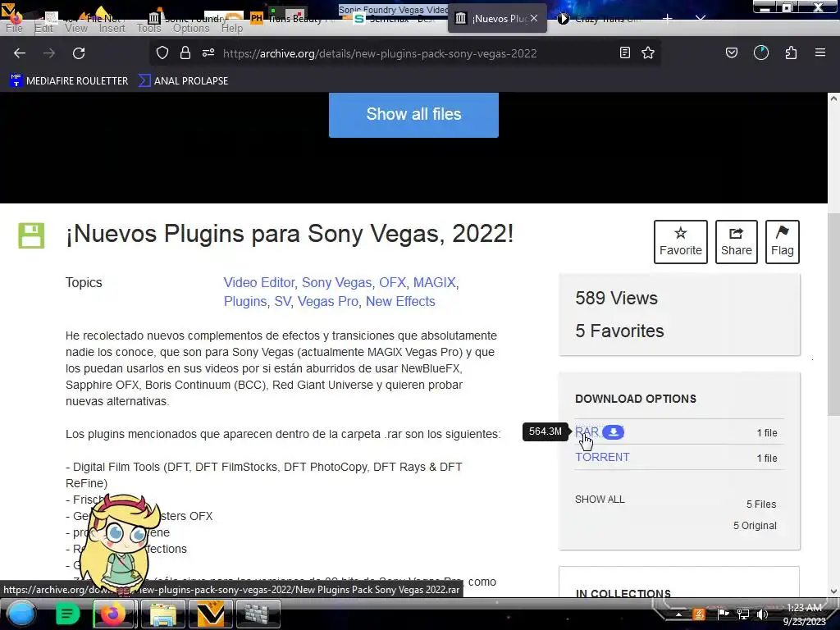
Task: Open the brick wall firewall taskbar icon
Action: tap(258, 614)
